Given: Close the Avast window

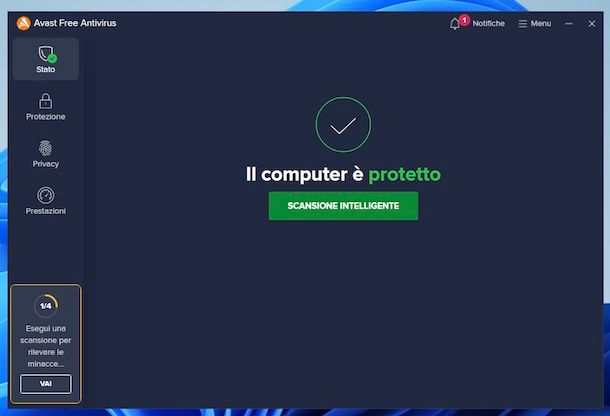Looking at the screenshot, I should coord(592,24).
